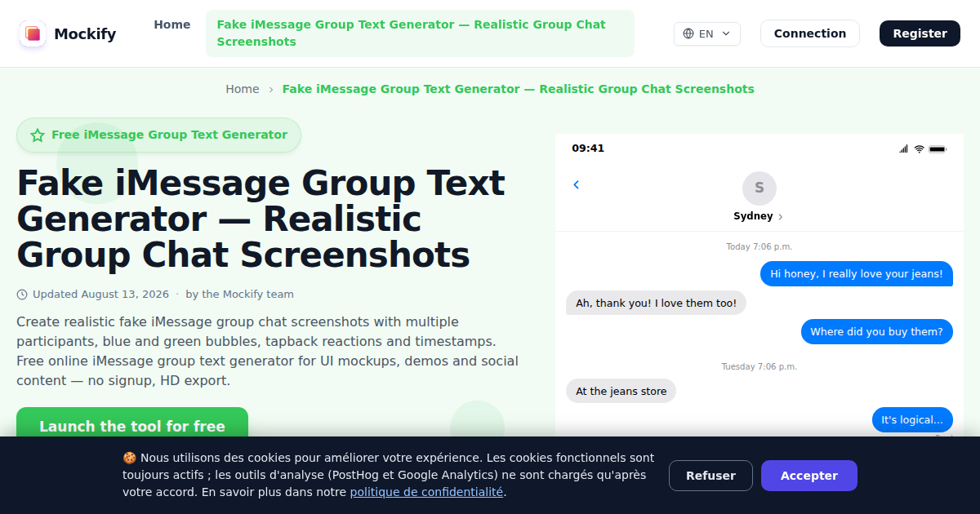Click the globe icon in language selector
Image resolution: width=980 pixels, height=514 pixels.
pyautogui.click(x=688, y=33)
